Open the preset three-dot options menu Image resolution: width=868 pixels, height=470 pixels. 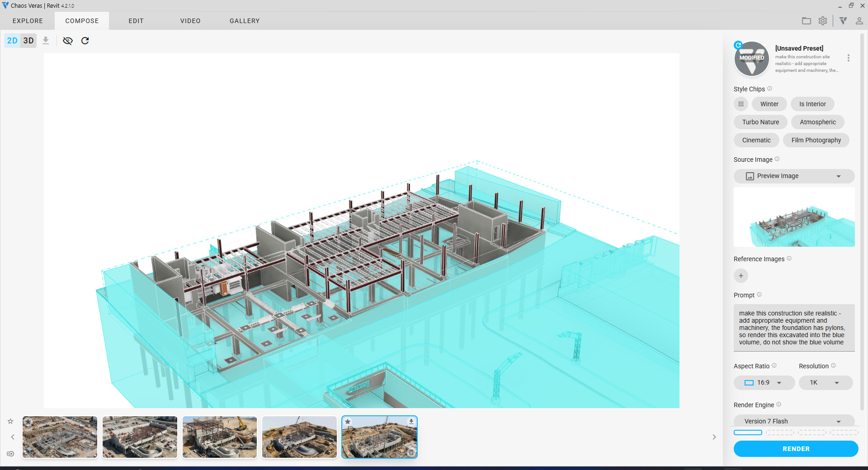[x=848, y=58]
